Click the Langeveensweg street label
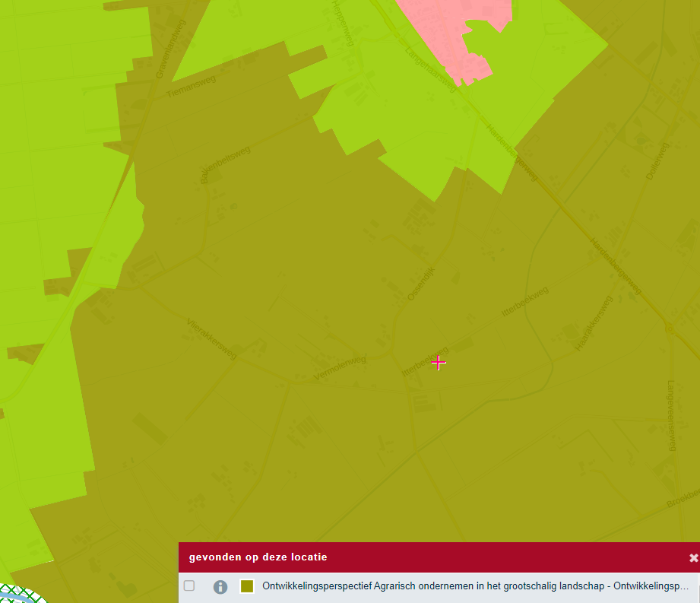This screenshot has width=700, height=603. [671, 415]
